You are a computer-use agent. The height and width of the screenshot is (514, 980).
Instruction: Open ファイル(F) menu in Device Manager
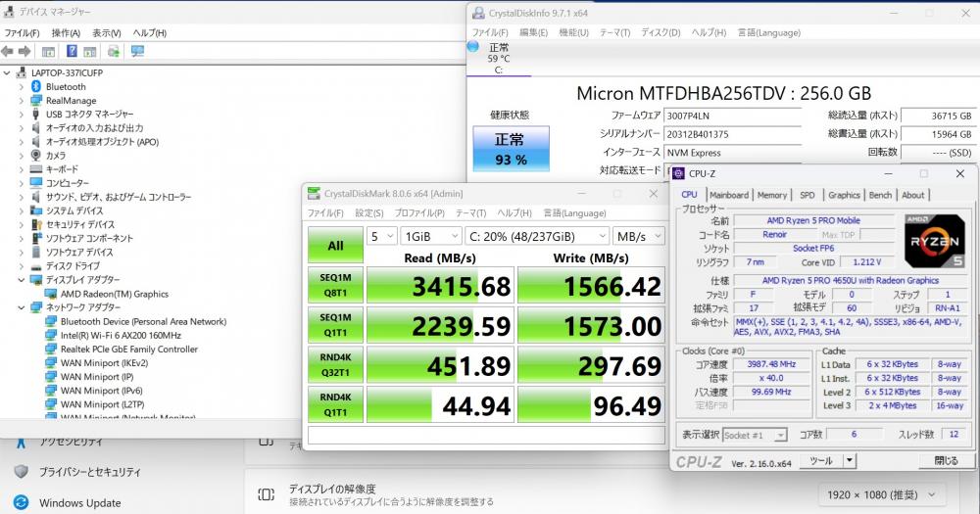coord(22,32)
